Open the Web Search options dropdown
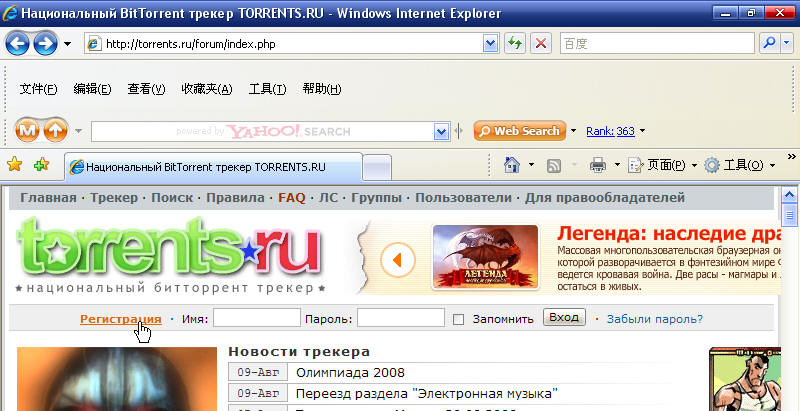This screenshot has width=800, height=411. 573,131
